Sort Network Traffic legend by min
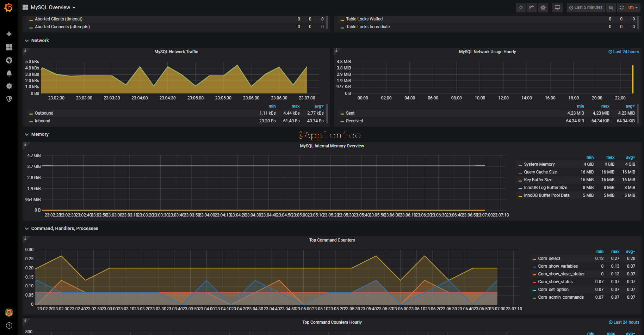Viewport: 644px width, 335px height. point(272,106)
